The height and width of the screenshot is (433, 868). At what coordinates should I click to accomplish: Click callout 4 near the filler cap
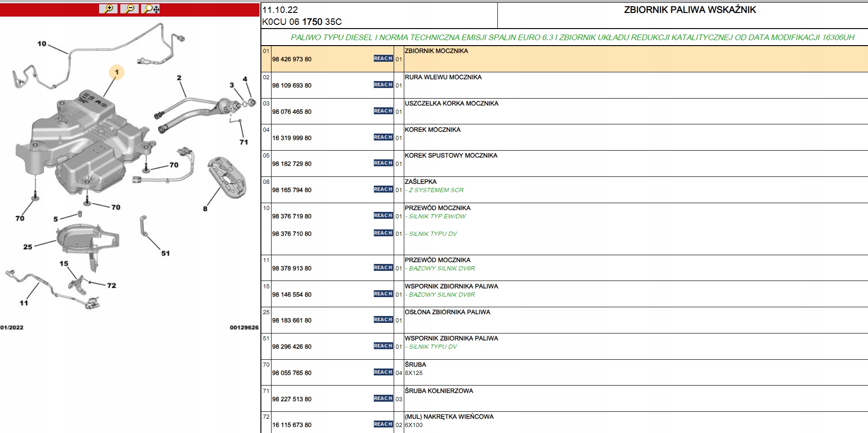[x=245, y=79]
